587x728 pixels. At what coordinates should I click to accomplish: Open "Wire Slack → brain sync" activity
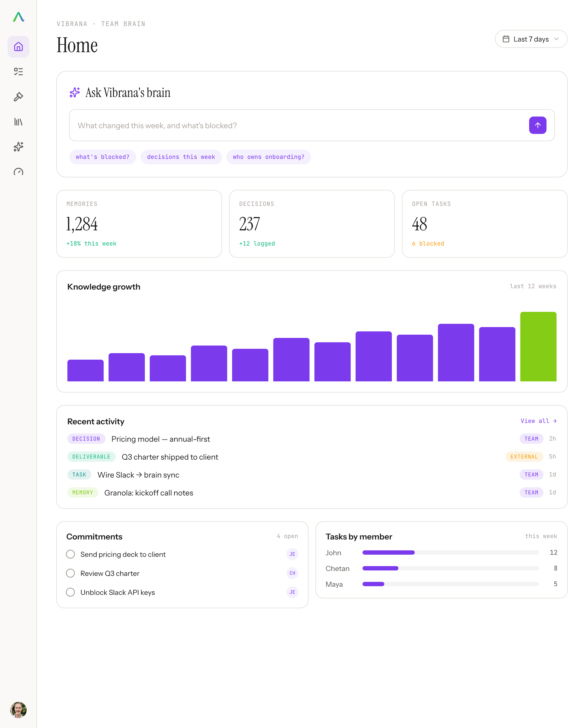(x=138, y=475)
